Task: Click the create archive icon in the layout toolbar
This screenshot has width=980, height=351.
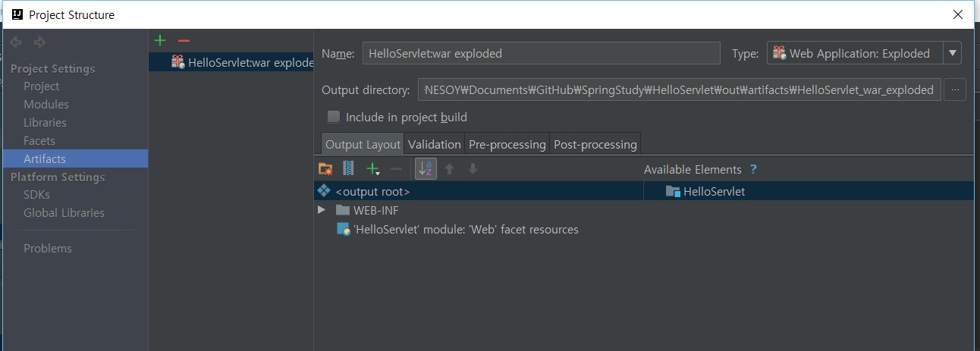Action: 348,168
